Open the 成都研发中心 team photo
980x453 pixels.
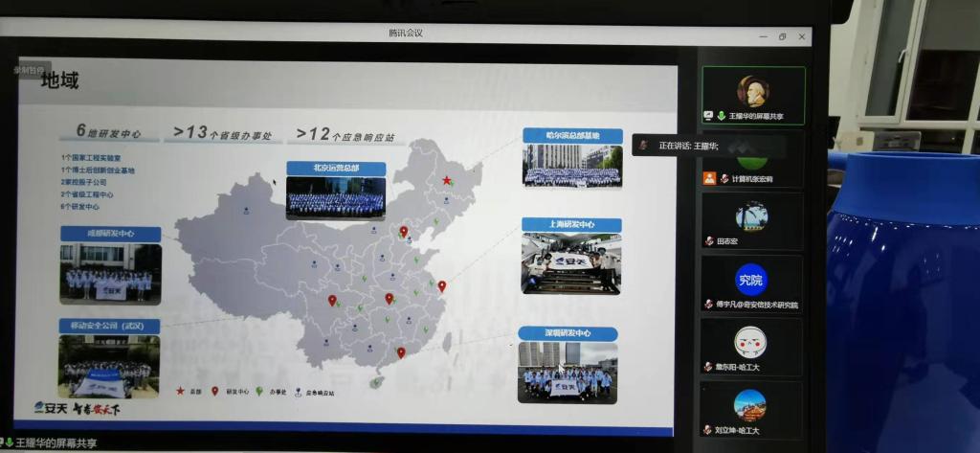coord(111,273)
